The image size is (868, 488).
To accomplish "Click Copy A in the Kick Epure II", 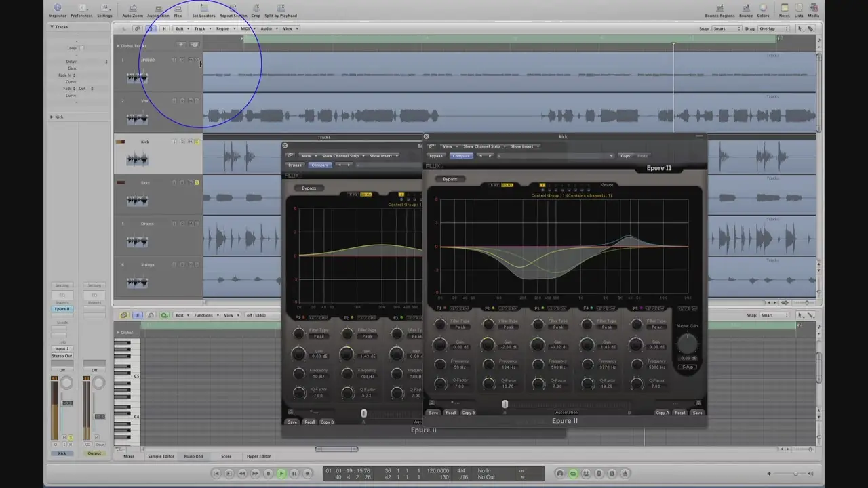I will point(662,413).
